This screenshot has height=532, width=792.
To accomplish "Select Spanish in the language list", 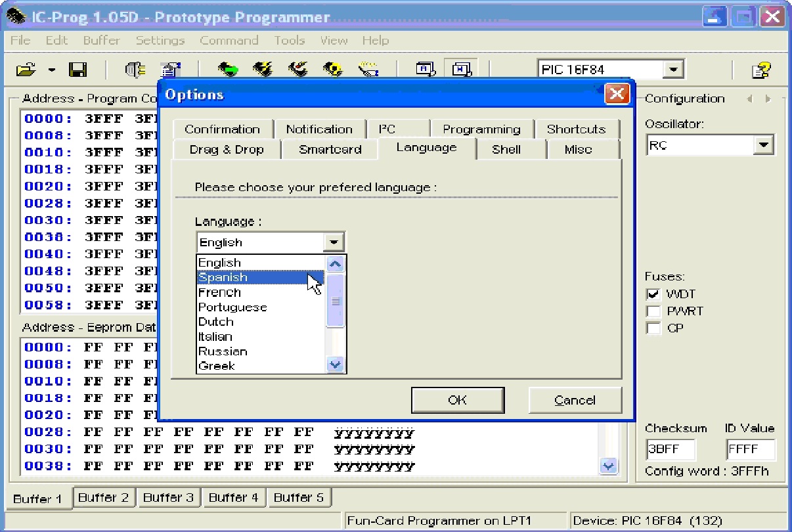I will tap(261, 277).
